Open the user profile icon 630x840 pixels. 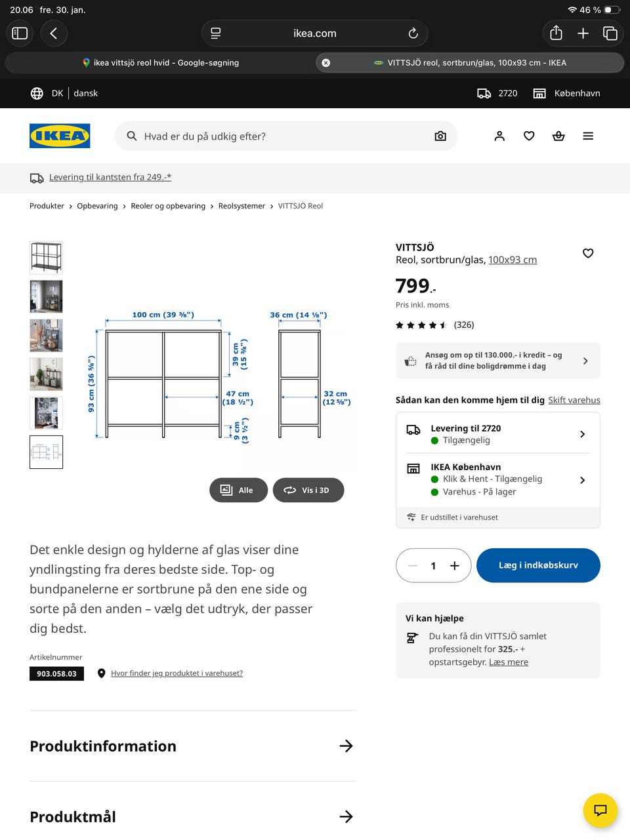pos(499,136)
